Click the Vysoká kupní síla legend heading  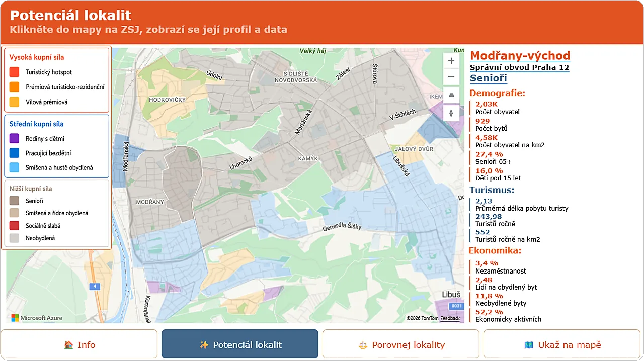pyautogui.click(x=37, y=58)
